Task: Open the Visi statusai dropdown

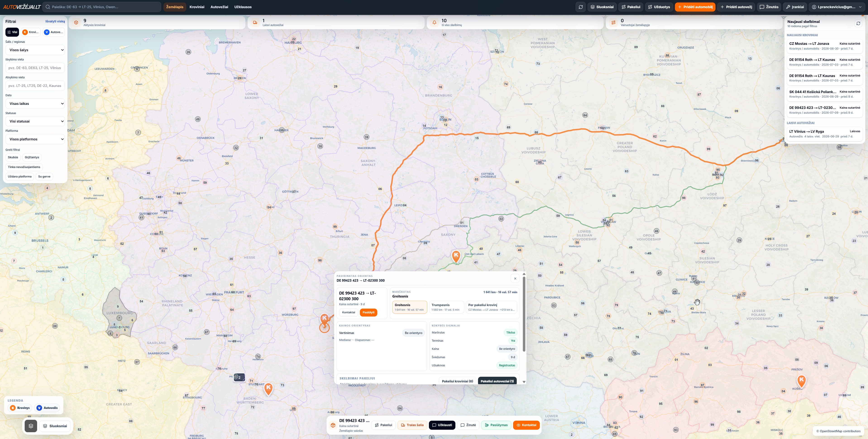Action: pos(35,121)
